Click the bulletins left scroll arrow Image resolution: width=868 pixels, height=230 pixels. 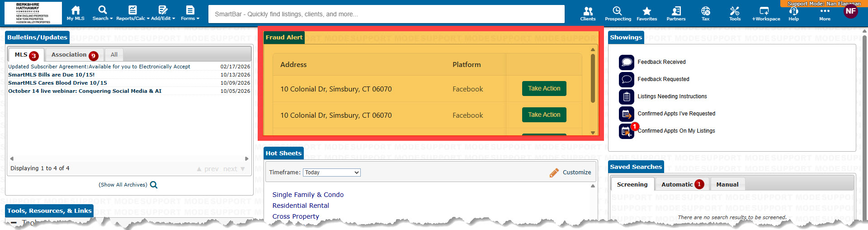tap(12, 158)
